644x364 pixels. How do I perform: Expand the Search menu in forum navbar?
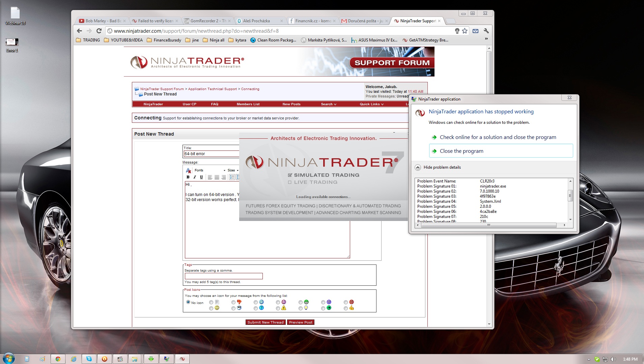(x=329, y=104)
